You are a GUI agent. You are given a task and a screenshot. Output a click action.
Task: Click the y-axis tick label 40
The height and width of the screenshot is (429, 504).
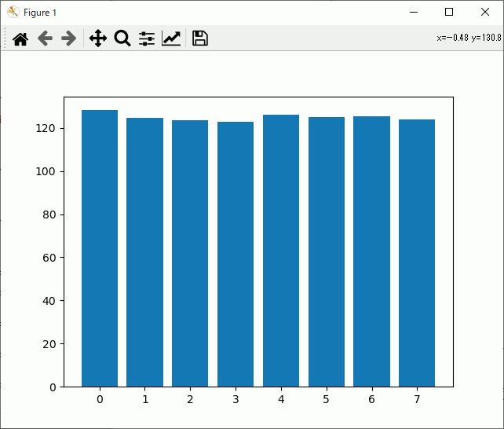(x=49, y=301)
